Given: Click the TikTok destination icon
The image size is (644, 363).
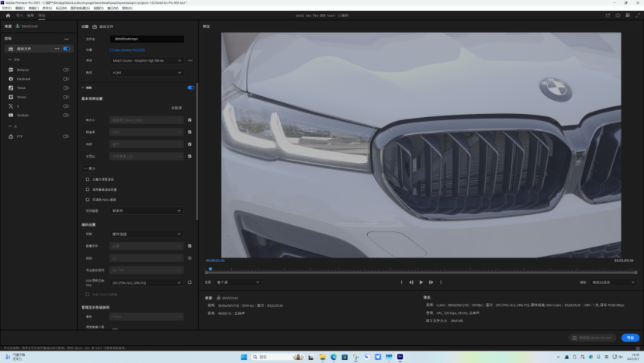Looking at the screenshot, I should 11,88.
